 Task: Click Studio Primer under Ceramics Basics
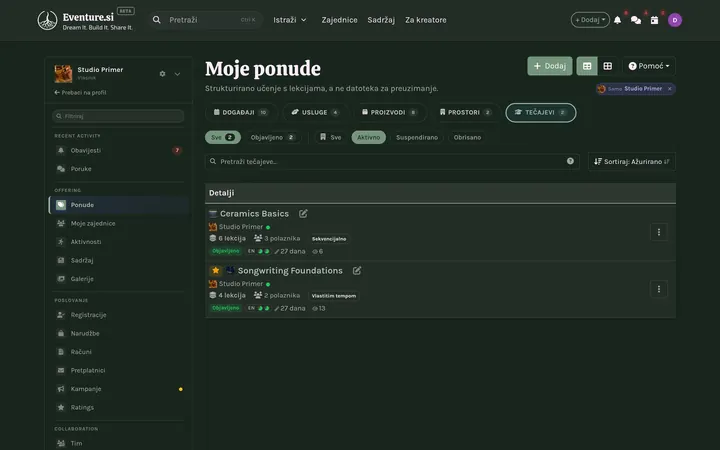point(241,226)
